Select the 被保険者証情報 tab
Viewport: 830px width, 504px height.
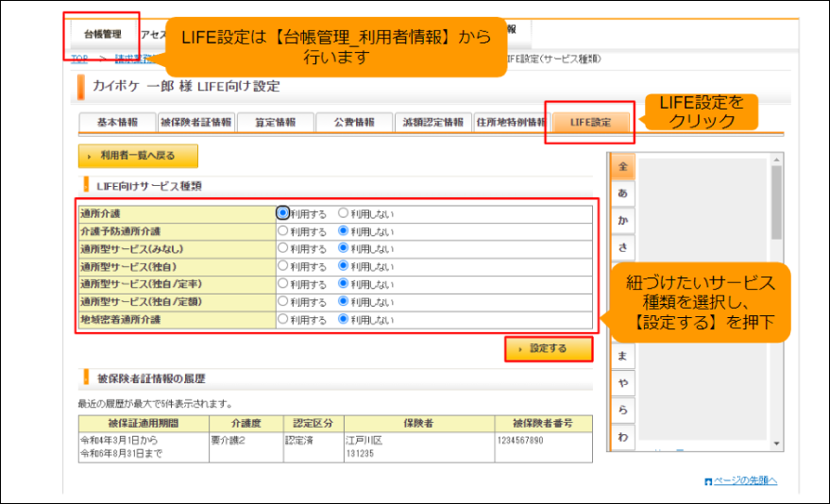(x=195, y=122)
